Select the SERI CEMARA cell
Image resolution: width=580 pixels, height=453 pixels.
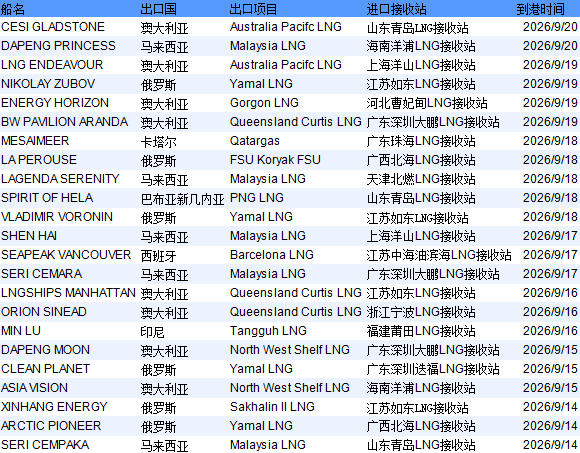tap(41, 274)
